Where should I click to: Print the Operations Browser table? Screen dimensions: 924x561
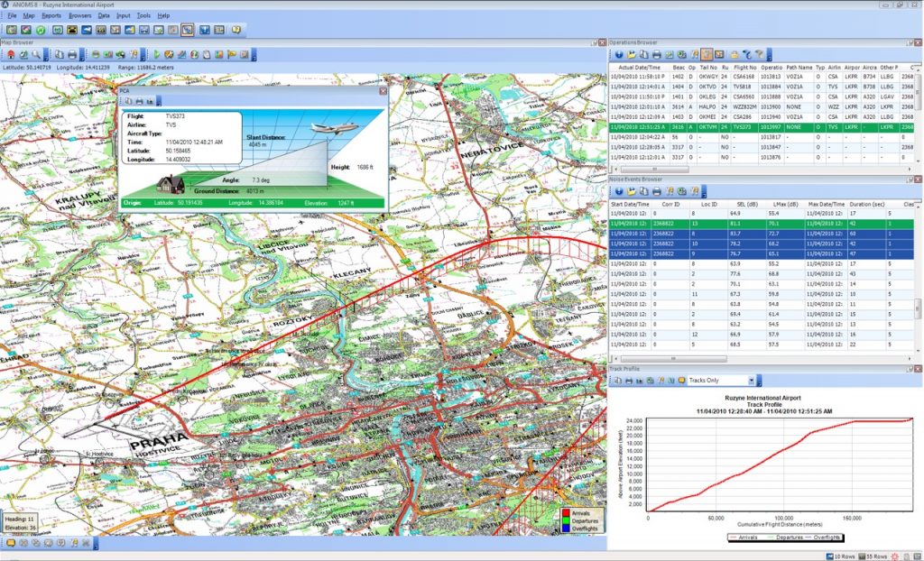point(657,55)
